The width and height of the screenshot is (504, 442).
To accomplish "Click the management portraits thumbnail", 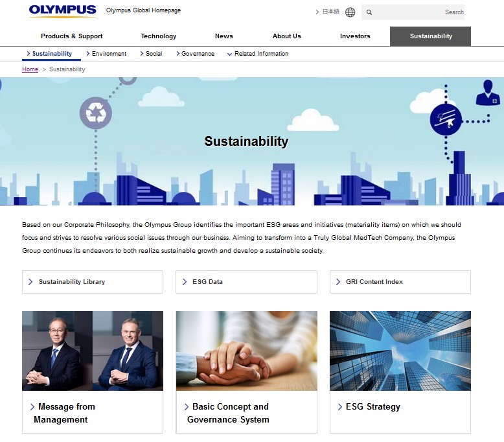I will pyautogui.click(x=93, y=351).
